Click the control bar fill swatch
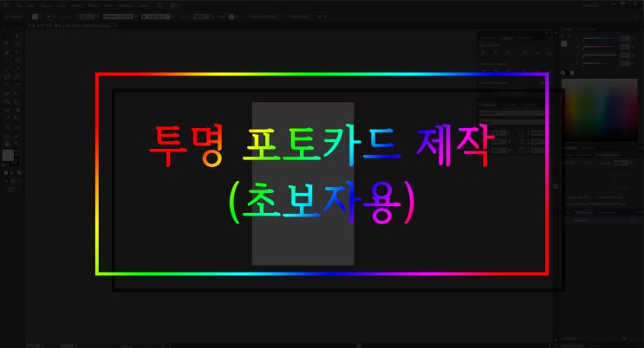Screen dimensions: 644x348 click(x=35, y=16)
